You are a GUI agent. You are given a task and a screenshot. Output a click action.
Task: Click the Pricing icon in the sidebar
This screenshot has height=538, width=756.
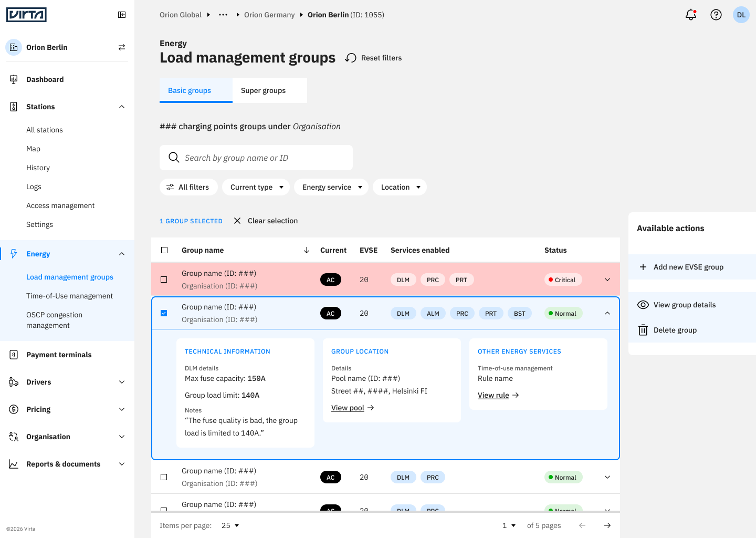click(x=14, y=409)
